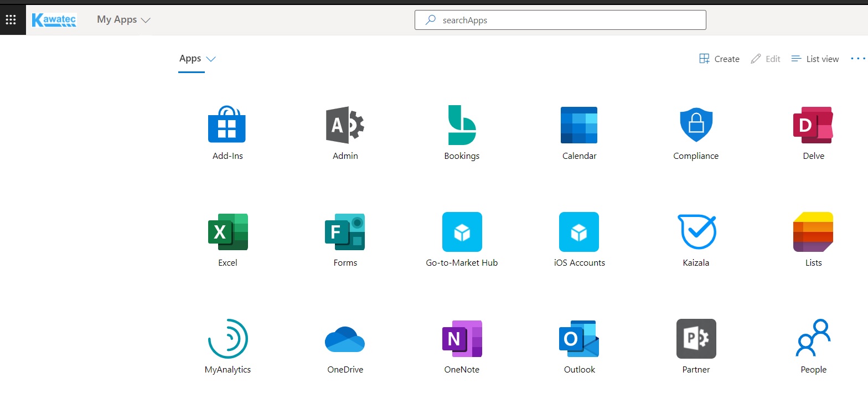The width and height of the screenshot is (868, 393).
Task: Open the Add-Ins app icon
Action: click(x=227, y=124)
